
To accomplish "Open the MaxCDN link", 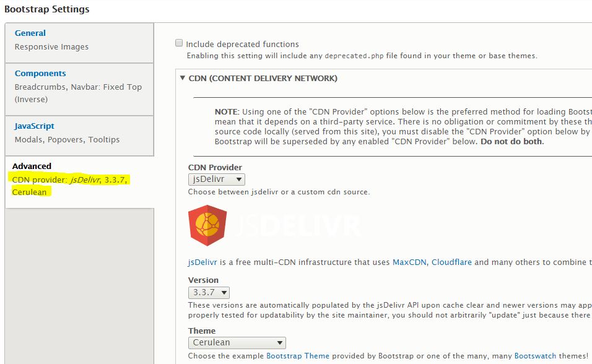I will click(409, 262).
